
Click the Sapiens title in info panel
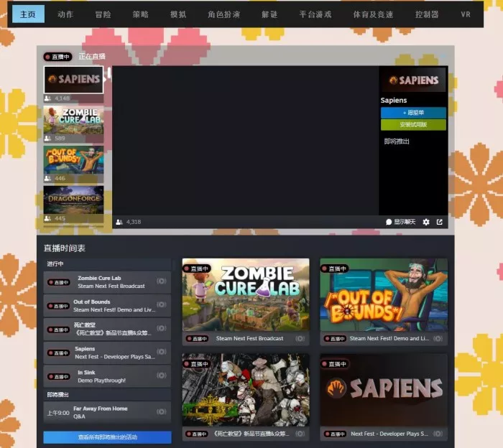pos(394,101)
